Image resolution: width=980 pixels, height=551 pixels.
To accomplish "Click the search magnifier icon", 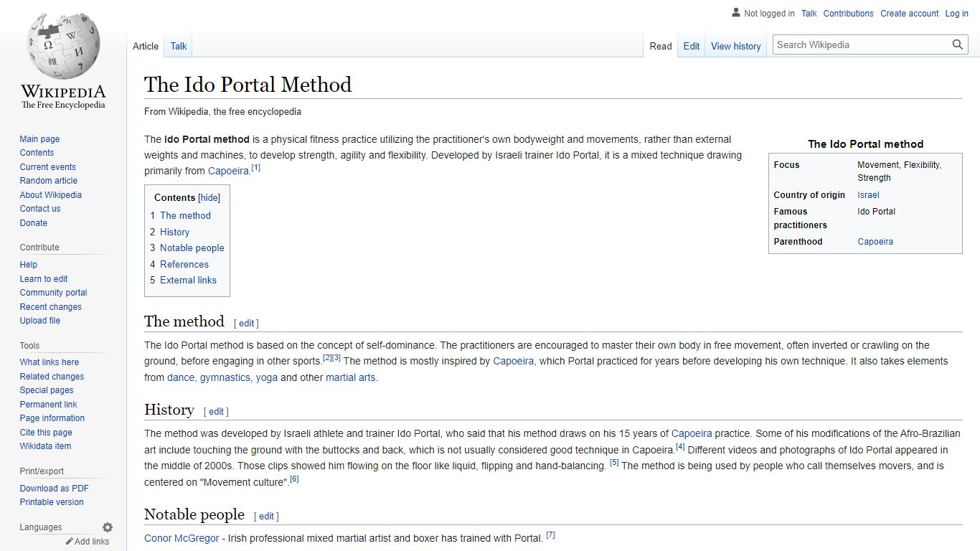I will click(x=958, y=44).
